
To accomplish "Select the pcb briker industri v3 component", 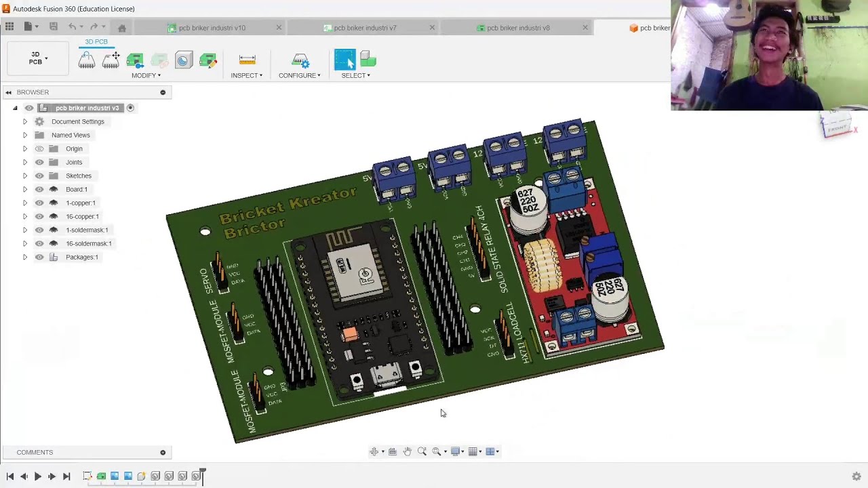I will tap(87, 108).
